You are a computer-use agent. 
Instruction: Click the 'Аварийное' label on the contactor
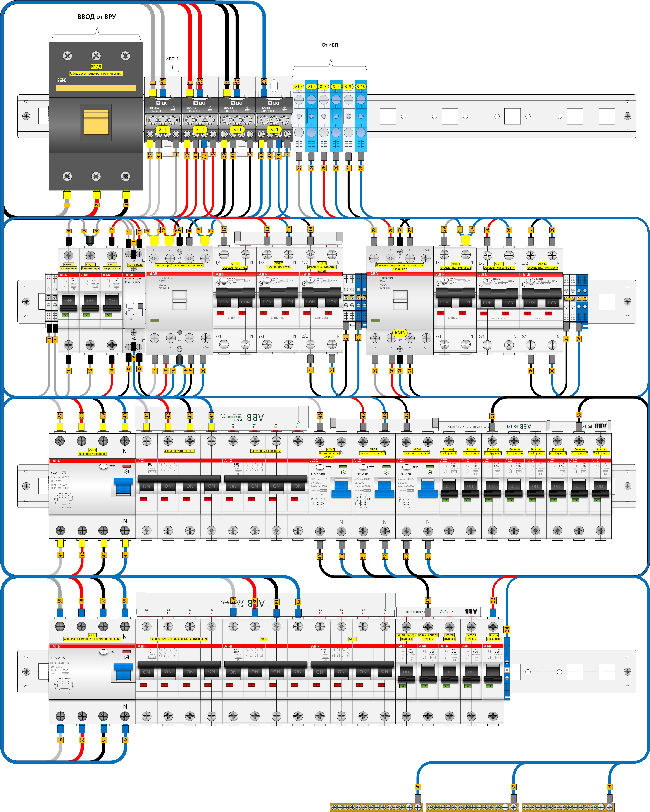pyautogui.click(x=400, y=269)
